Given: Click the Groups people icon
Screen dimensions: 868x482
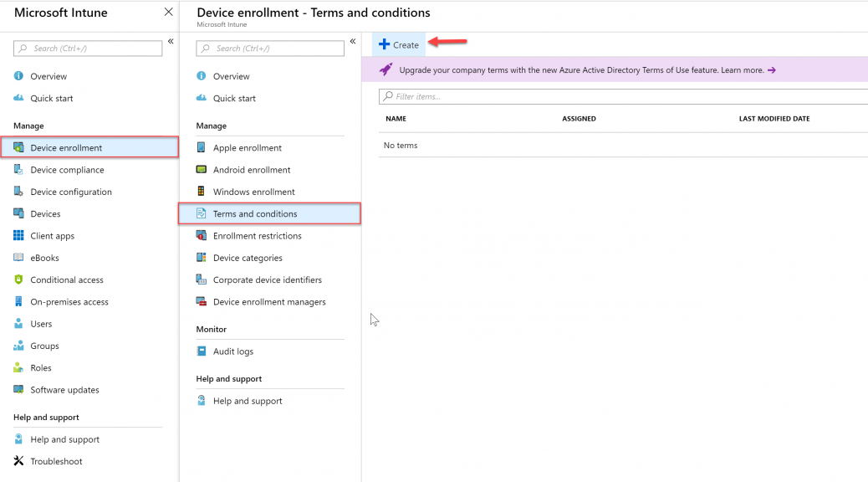Looking at the screenshot, I should coord(19,346).
